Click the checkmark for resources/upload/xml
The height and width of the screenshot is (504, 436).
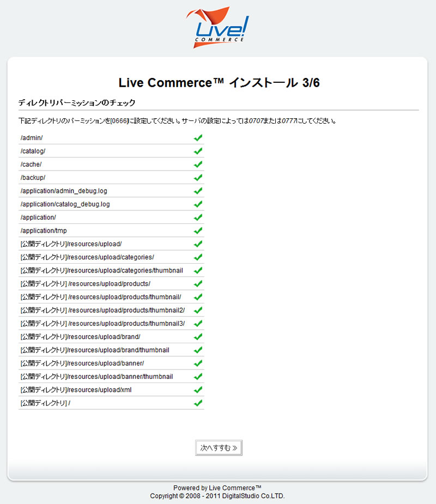(198, 390)
